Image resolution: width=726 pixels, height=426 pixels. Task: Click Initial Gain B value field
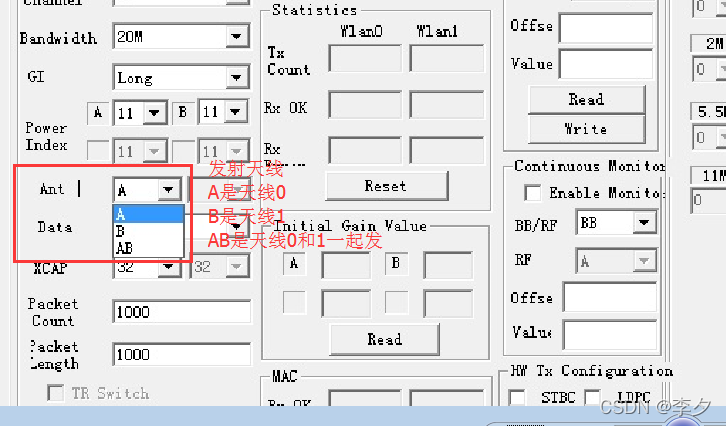pos(448,265)
